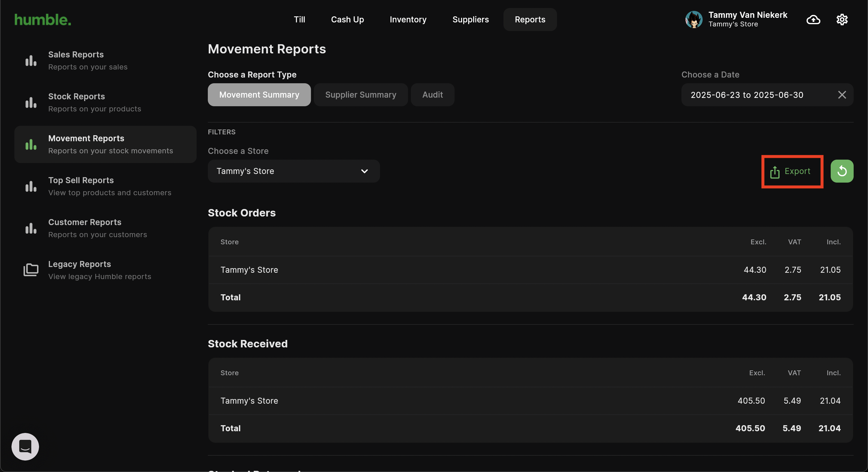Select Supplier Summary report type

tap(361, 95)
